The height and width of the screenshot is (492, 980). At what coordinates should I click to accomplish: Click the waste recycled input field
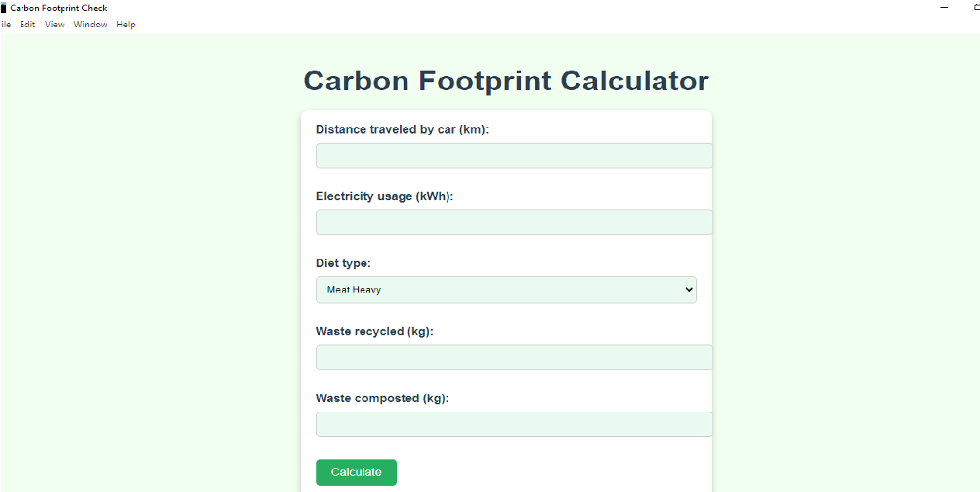click(x=514, y=357)
